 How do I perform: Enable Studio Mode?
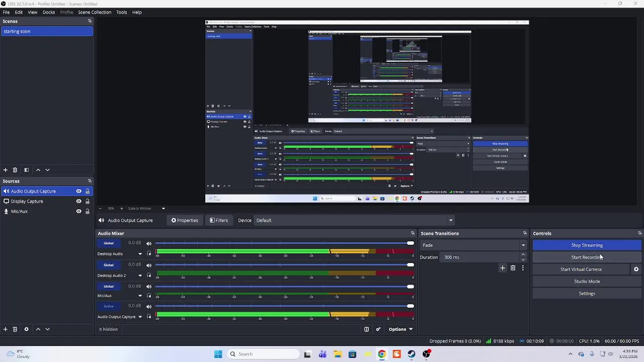coord(587,282)
